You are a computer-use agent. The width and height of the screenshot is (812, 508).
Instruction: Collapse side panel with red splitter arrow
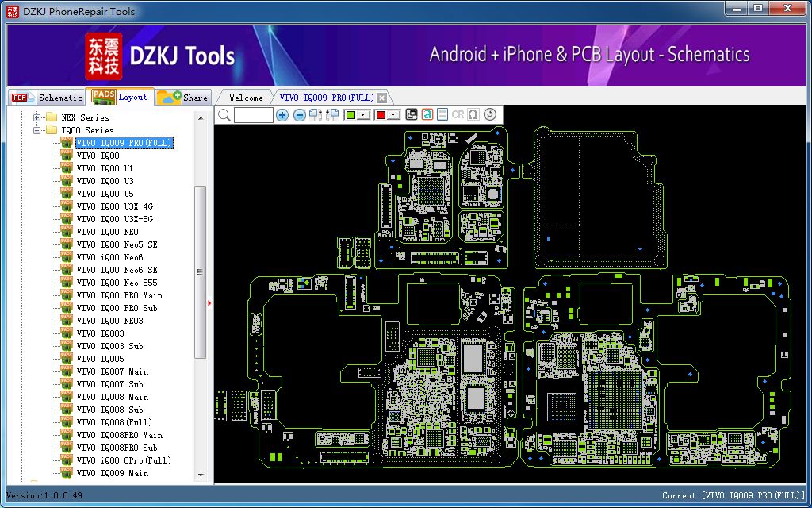tap(209, 302)
